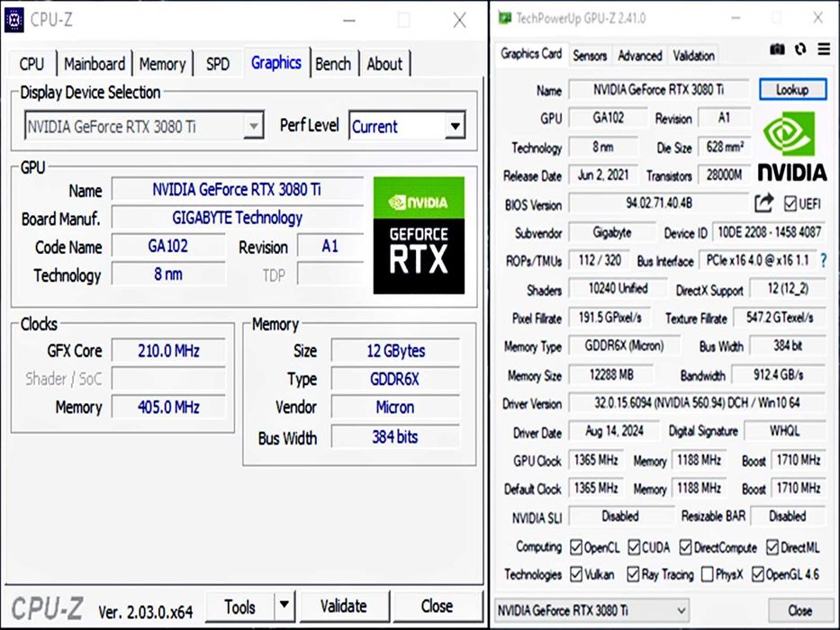The height and width of the screenshot is (630, 840).
Task: Click the GPU-Z refresh icon
Action: click(x=800, y=49)
